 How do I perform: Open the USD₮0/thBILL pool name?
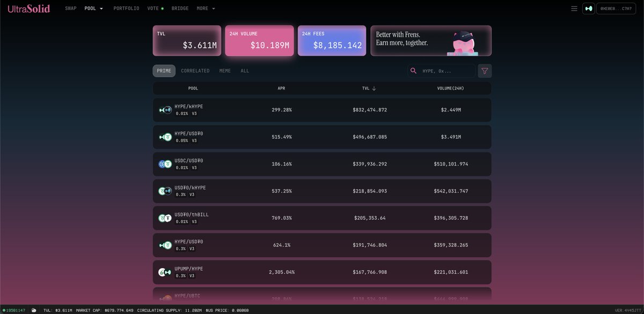pos(192,215)
